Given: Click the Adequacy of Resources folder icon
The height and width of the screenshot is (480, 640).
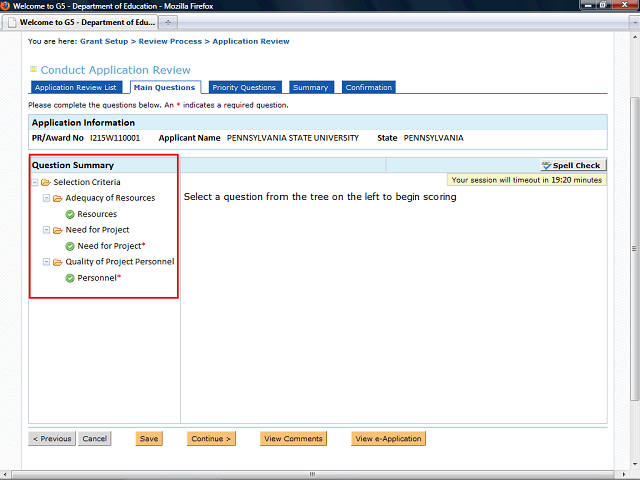Looking at the screenshot, I should coord(58,198).
